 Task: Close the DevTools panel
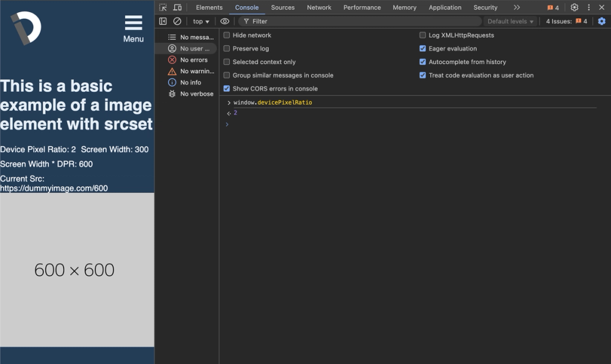pyautogui.click(x=602, y=7)
